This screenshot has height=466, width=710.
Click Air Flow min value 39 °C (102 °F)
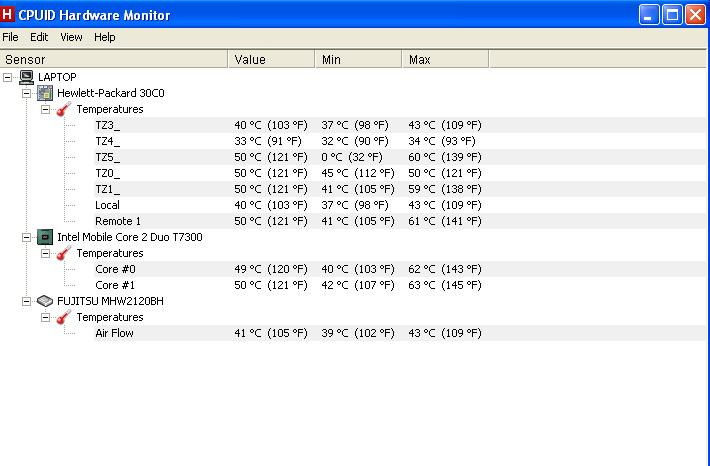pos(358,333)
